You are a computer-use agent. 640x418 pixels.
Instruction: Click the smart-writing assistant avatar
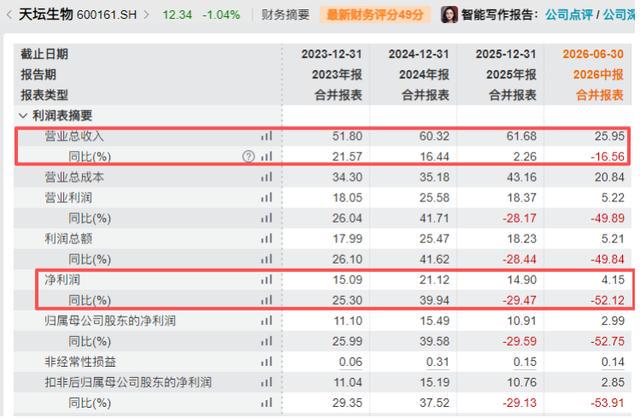449,15
